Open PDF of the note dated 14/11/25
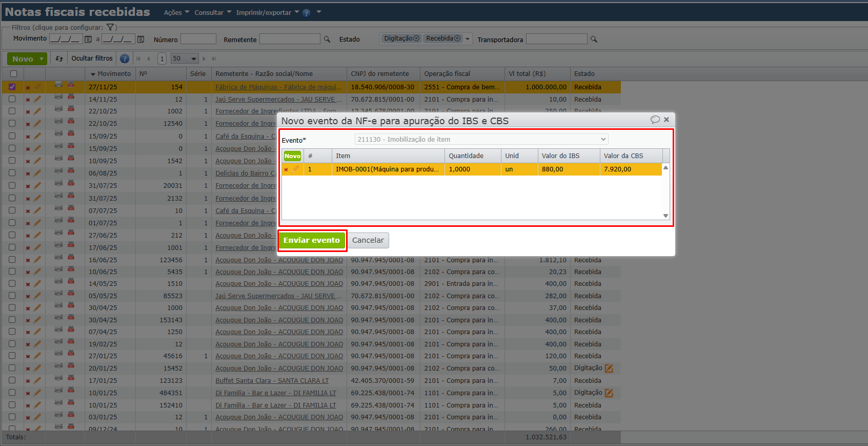 pyautogui.click(x=71, y=97)
